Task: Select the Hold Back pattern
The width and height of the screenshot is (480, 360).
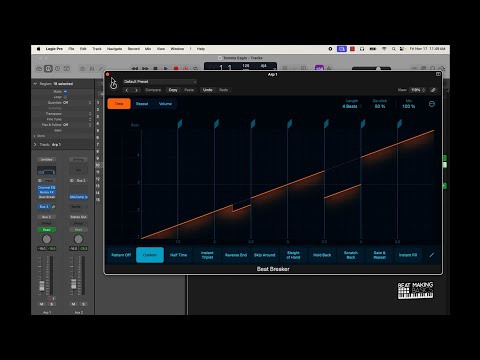Action: (322, 255)
